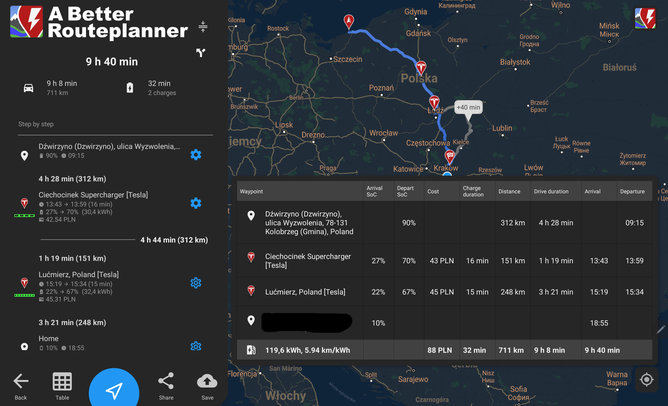Click the Charge duration column header
Screen dimensions: 668x406
tap(473, 190)
